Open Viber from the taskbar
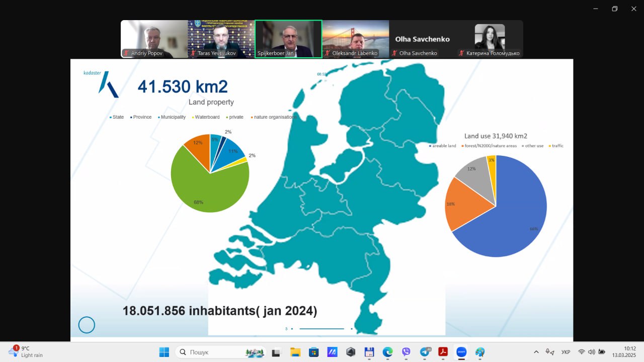This screenshot has width=644, height=362. click(406, 352)
